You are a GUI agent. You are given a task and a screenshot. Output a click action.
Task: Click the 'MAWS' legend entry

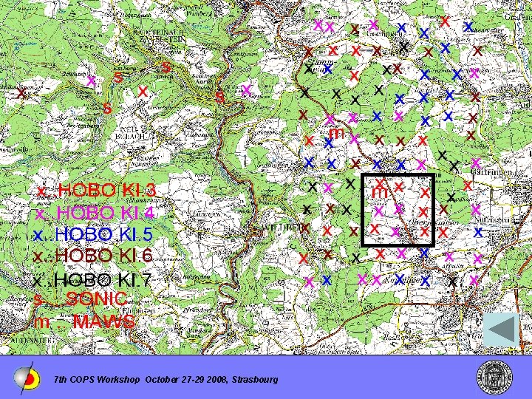(84, 321)
